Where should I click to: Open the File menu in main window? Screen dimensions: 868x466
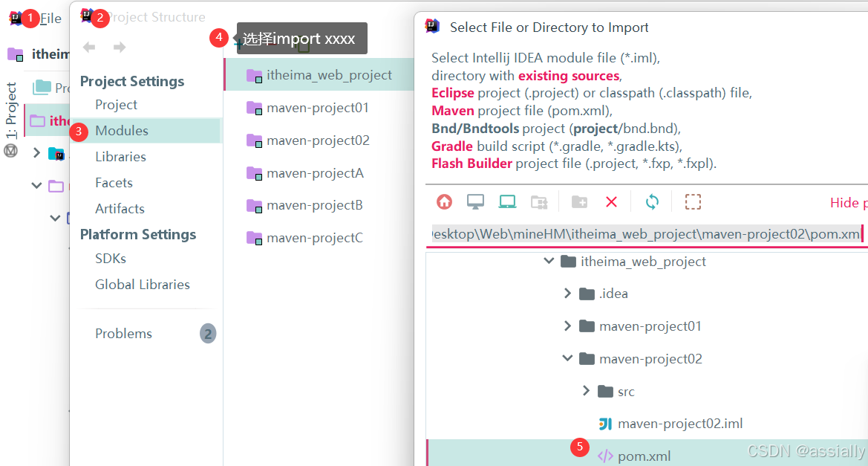[x=50, y=19]
